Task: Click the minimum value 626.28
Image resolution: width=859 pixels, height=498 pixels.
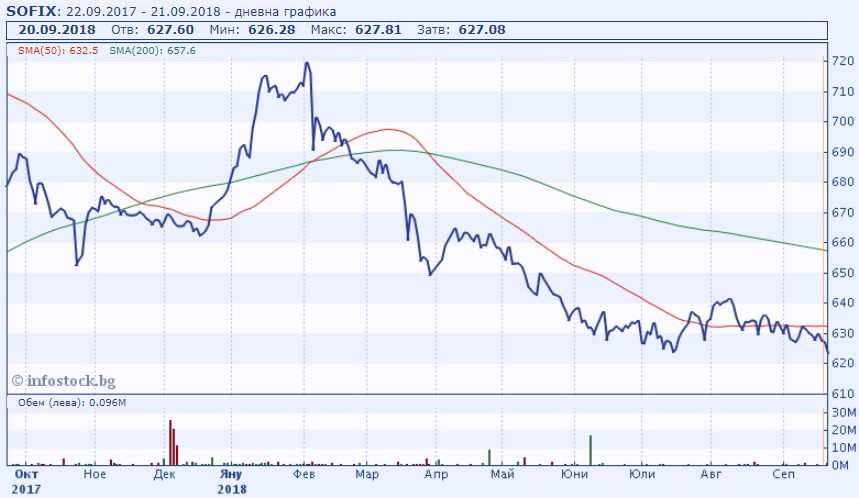Action: click(272, 30)
